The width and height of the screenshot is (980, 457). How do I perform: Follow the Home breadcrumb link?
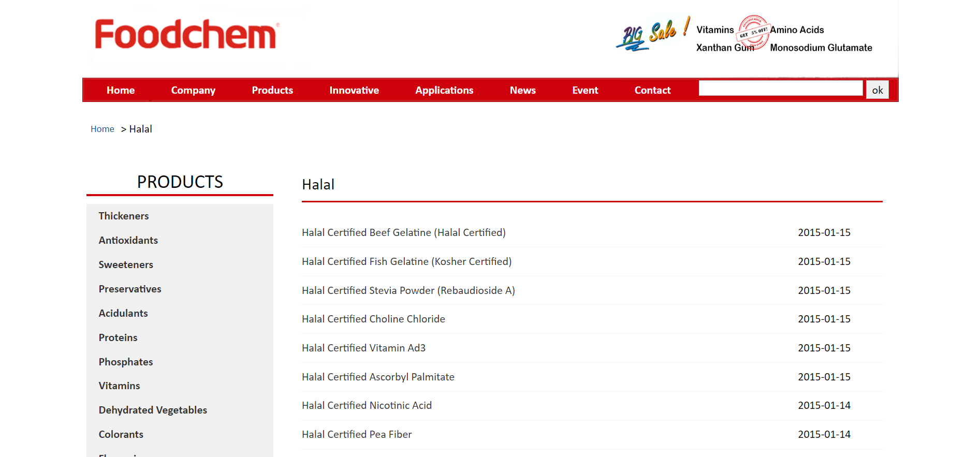coord(103,129)
